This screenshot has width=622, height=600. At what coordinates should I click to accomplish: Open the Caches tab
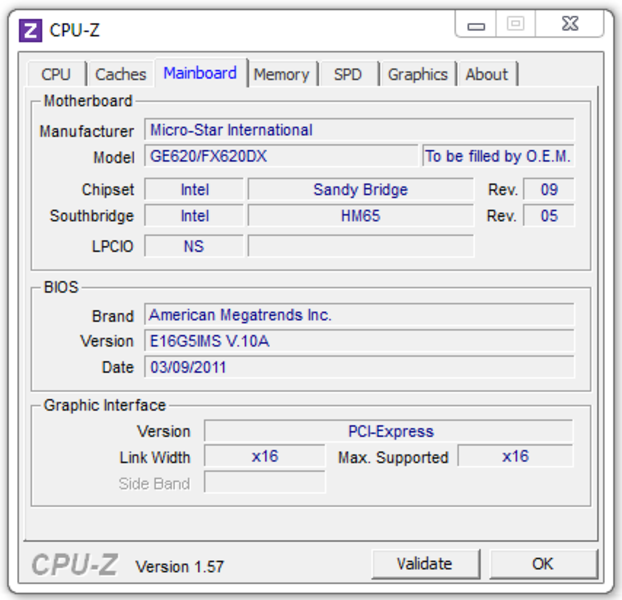pyautogui.click(x=121, y=74)
